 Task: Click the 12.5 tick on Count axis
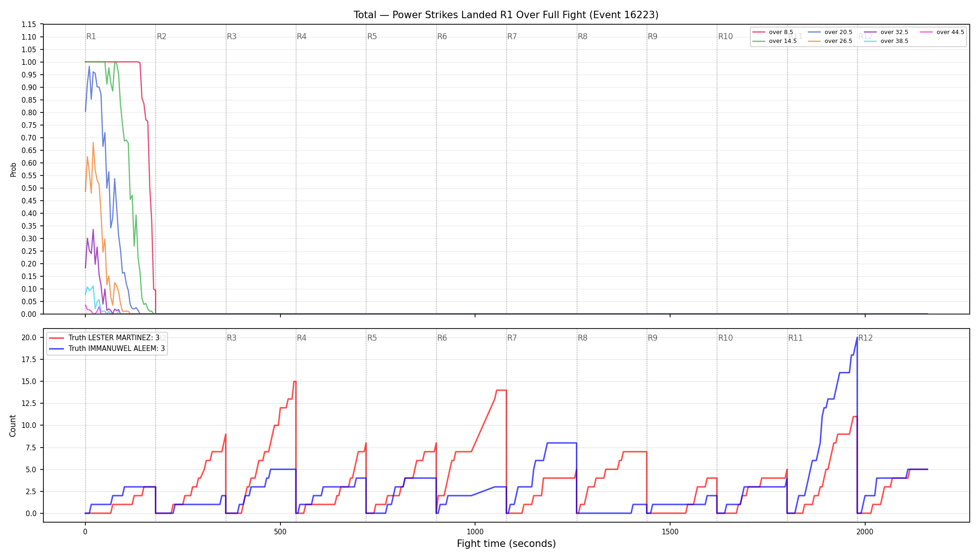[29, 403]
